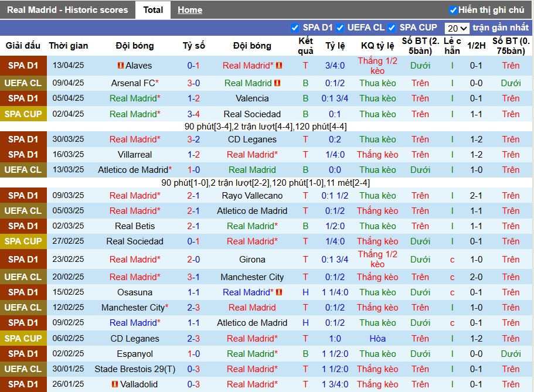Screen dimensions: 534x392
Task: Open Stade Brestois 29(T) team link
Action: 135,369
